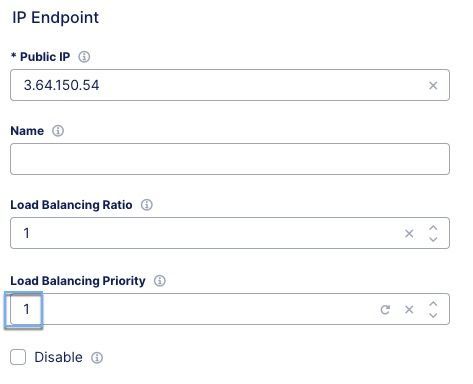Decrease Load Balancing Ratio with down arrow

(433, 239)
